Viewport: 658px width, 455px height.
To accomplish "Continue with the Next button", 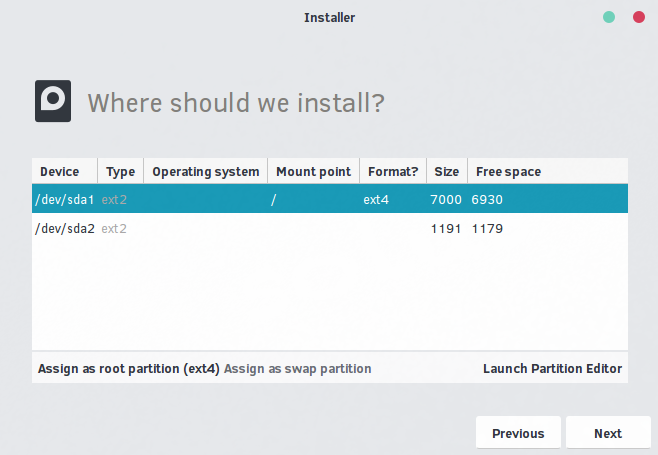I will coord(608,433).
